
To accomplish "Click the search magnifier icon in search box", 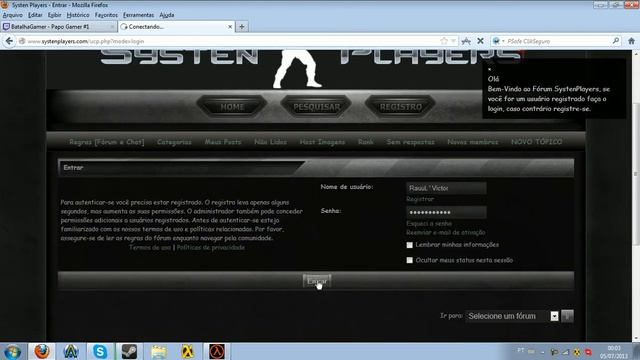I will coord(616,41).
